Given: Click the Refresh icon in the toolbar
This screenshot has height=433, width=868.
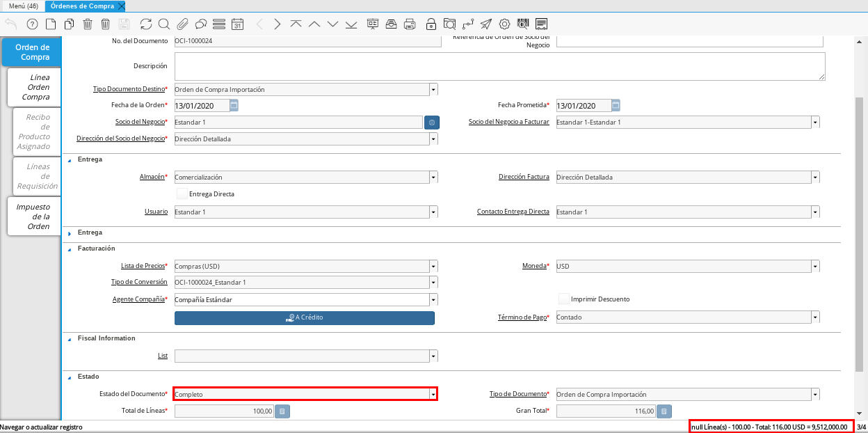Looking at the screenshot, I should coord(145,24).
